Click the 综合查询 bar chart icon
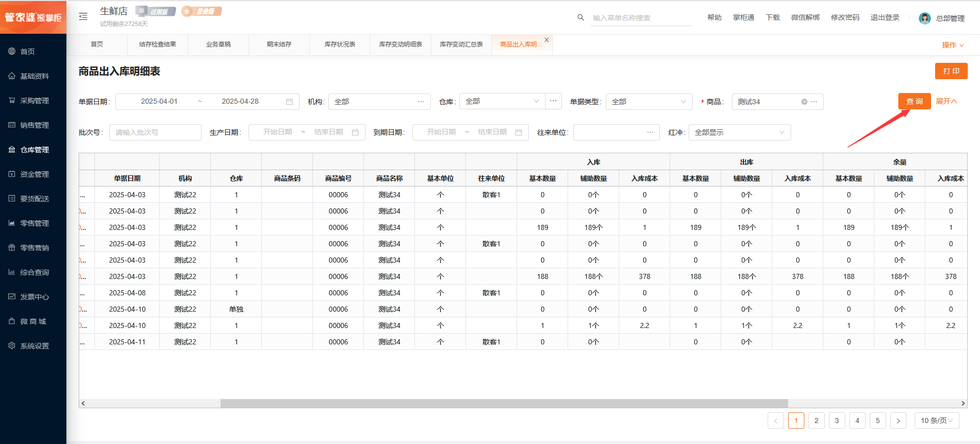This screenshot has width=980, height=444. click(x=12, y=272)
